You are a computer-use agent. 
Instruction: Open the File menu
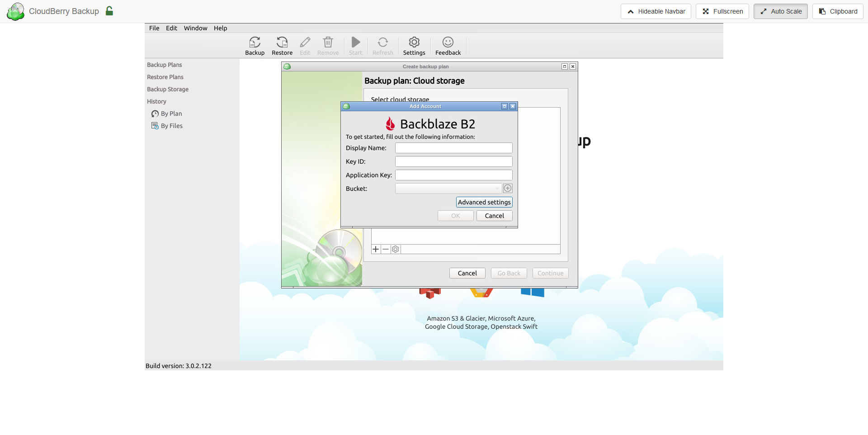point(154,28)
